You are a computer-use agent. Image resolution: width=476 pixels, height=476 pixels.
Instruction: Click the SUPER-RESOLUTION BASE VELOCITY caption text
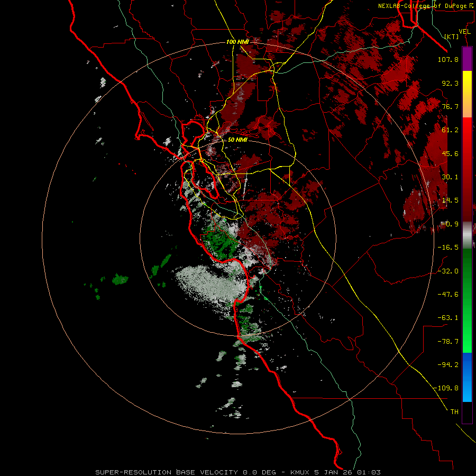(x=167, y=472)
